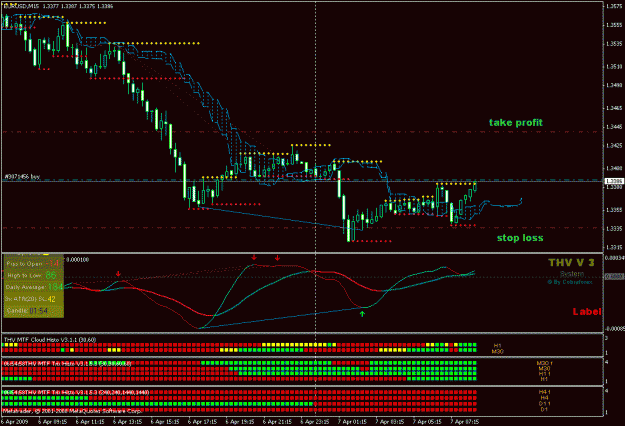Click price axis label 1.3510
The height and width of the screenshot is (426, 625).
(x=614, y=67)
